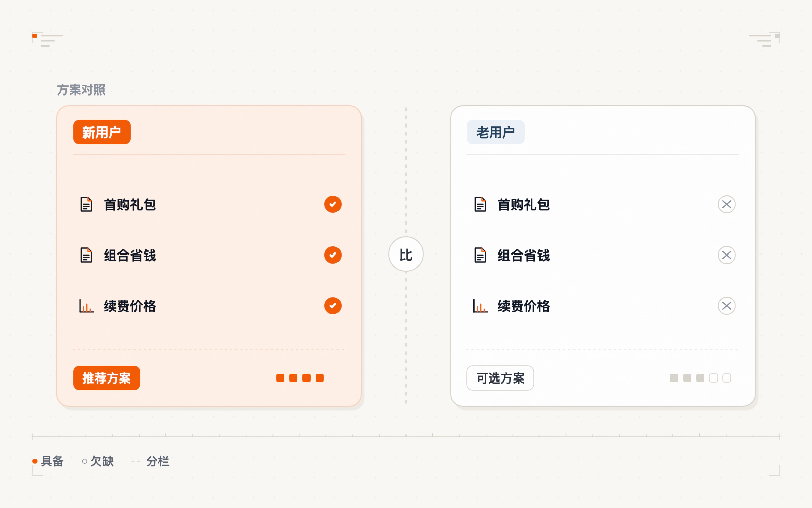Screen dimensions: 812x508
Task: Click the gray rating squares in 老用户 card
Action: pos(700,378)
